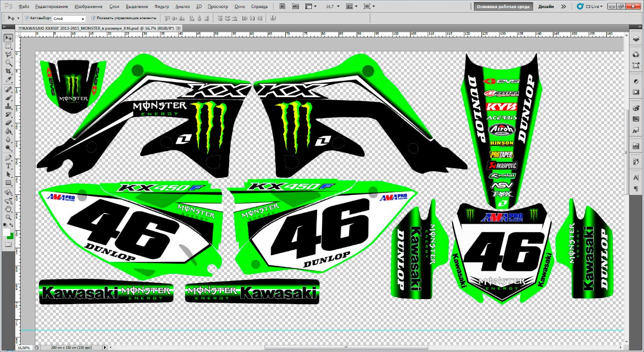Select the Rectangle shape tool
The width and height of the screenshot is (644, 352).
coord(9,182)
